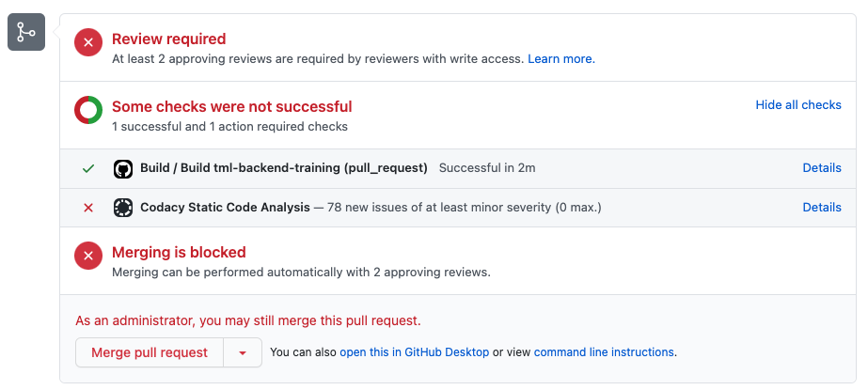Click the red X beside Review required
The width and height of the screenshot is (868, 390).
click(88, 42)
